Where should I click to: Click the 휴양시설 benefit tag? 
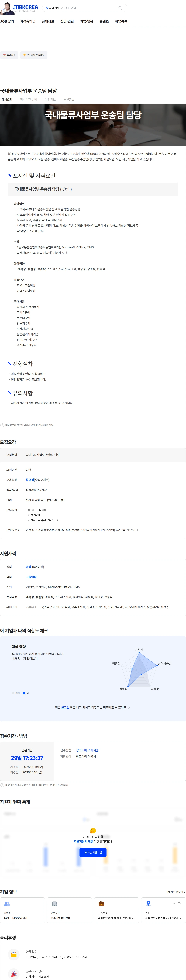pyautogui.click(x=9, y=55)
